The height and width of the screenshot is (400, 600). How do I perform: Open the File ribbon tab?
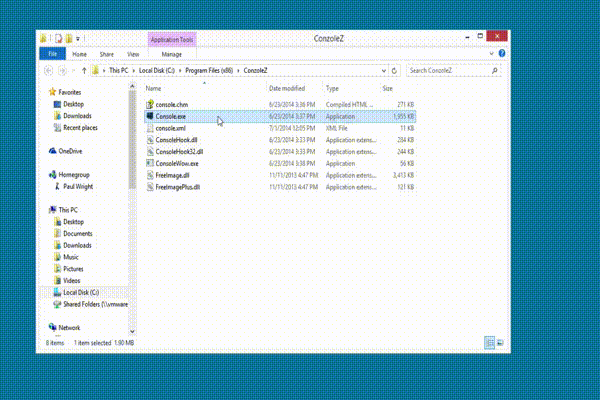click(x=52, y=54)
